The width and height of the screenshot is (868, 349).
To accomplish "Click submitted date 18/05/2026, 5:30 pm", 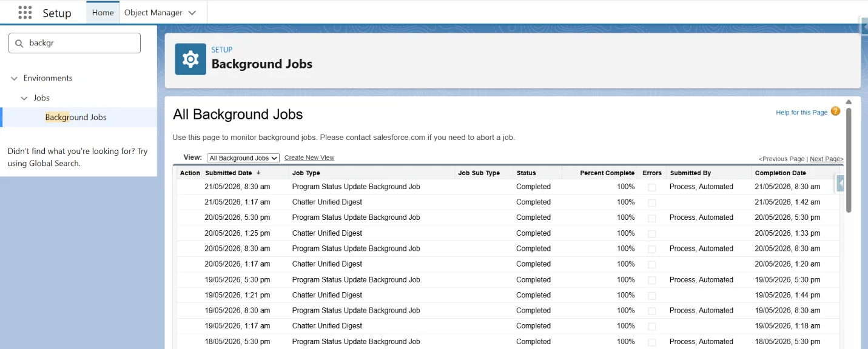I will pyautogui.click(x=237, y=342).
